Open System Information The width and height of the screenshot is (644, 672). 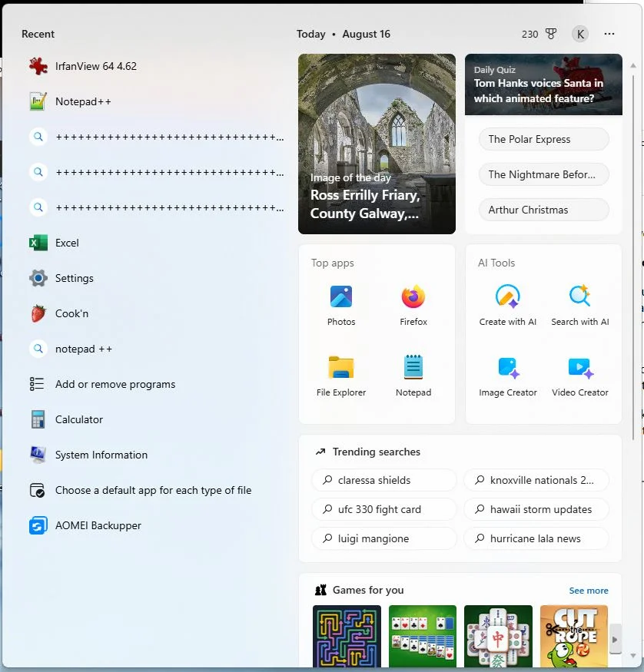[x=154, y=455]
